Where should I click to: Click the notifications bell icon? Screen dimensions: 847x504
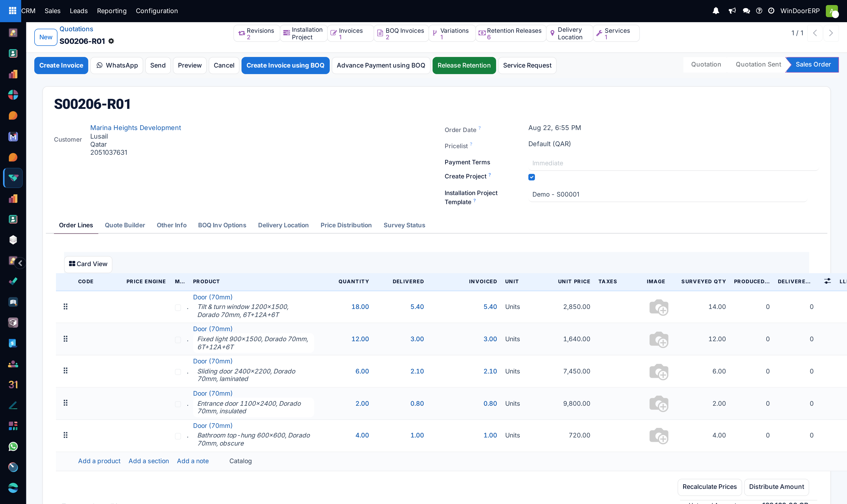coord(715,11)
